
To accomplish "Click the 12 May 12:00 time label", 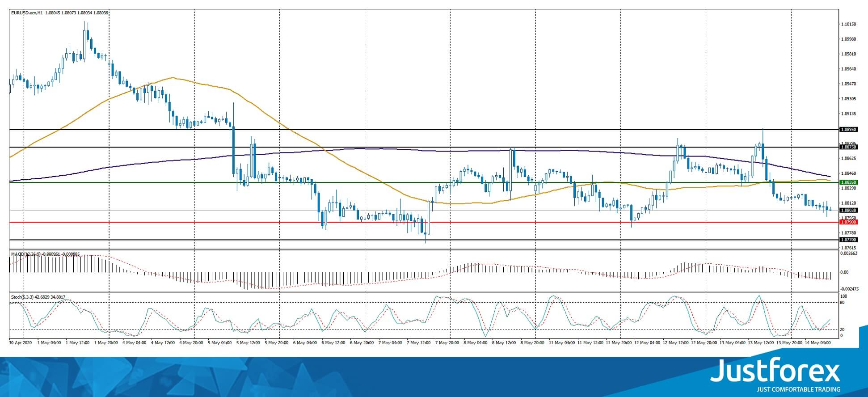I will [675, 343].
